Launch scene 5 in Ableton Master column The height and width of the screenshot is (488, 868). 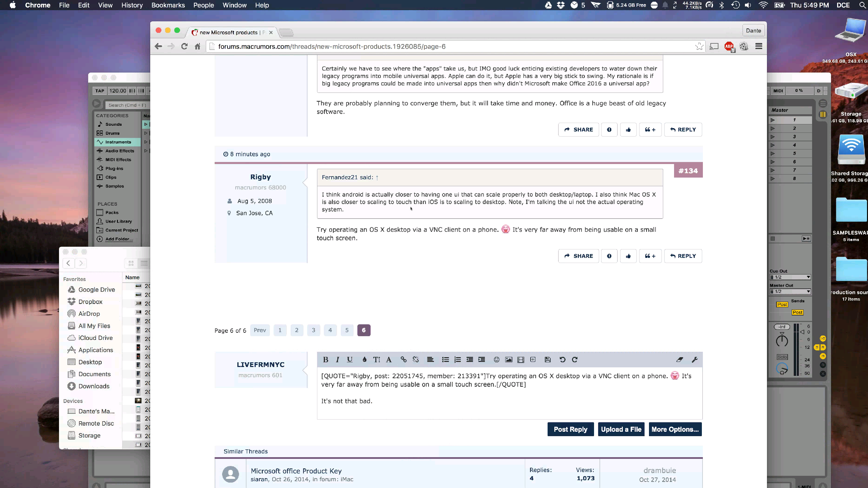(773, 154)
